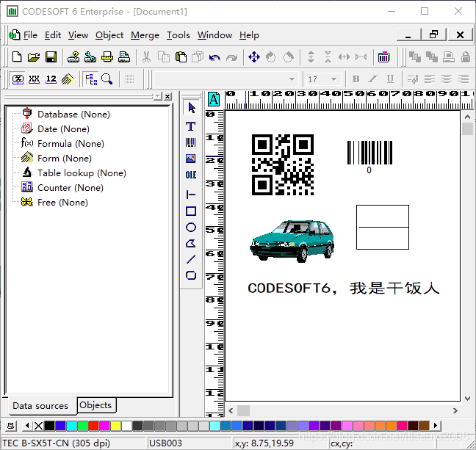Open a file with the open-folder icon
This screenshot has height=450, width=476.
point(34,57)
